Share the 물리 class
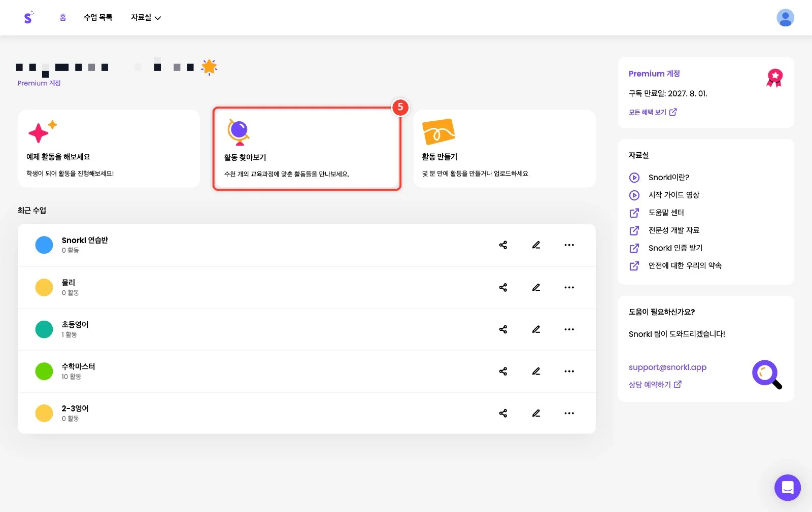This screenshot has width=812, height=512. click(x=503, y=287)
